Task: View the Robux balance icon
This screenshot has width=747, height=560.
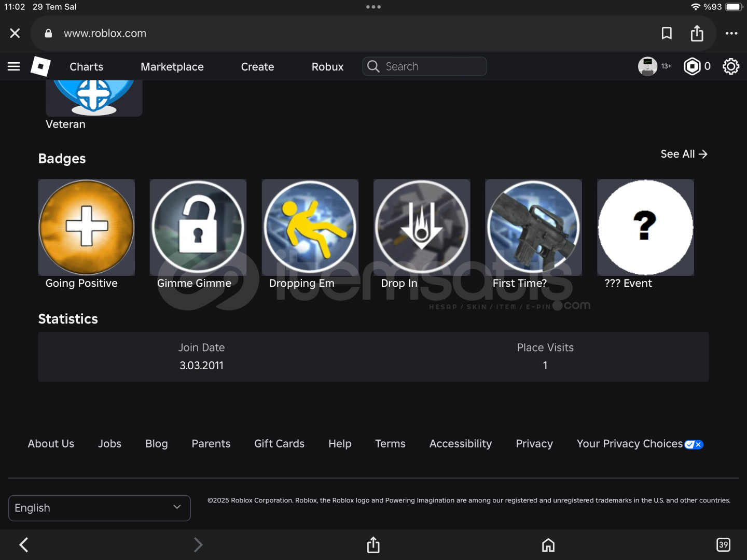Action: point(692,66)
